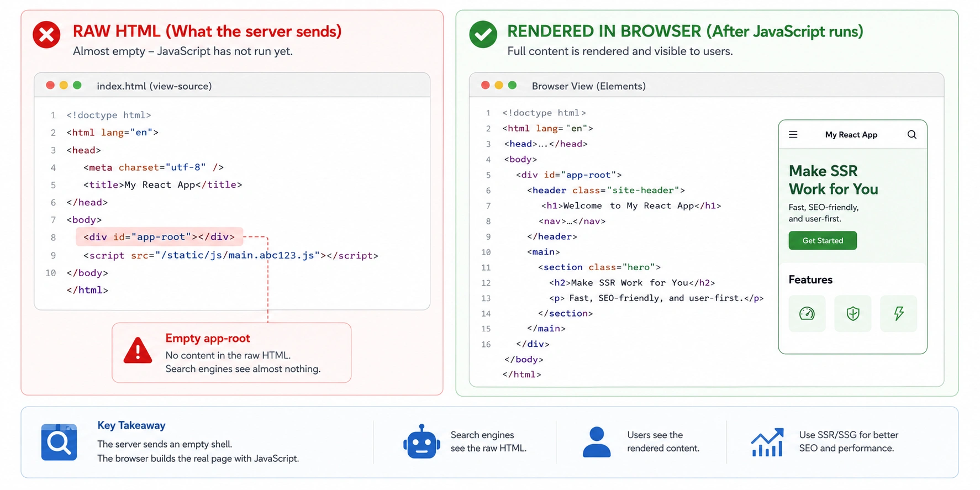Image resolution: width=980 pixels, height=490 pixels.
Task: Click the green checkmark success icon
Action: tap(483, 34)
